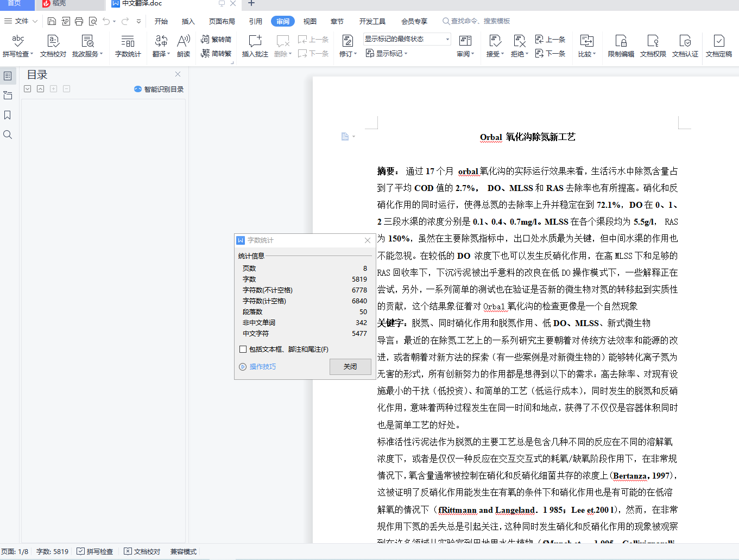Run 智能识别目录 in the outline pane

pos(159,89)
